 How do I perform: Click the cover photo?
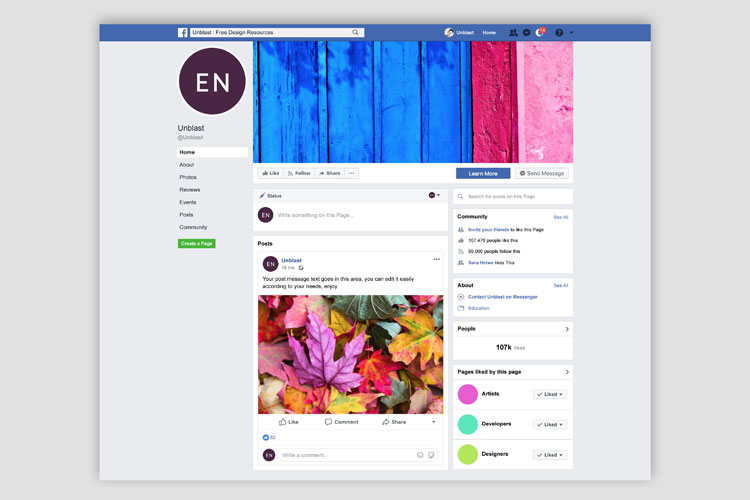tap(413, 102)
